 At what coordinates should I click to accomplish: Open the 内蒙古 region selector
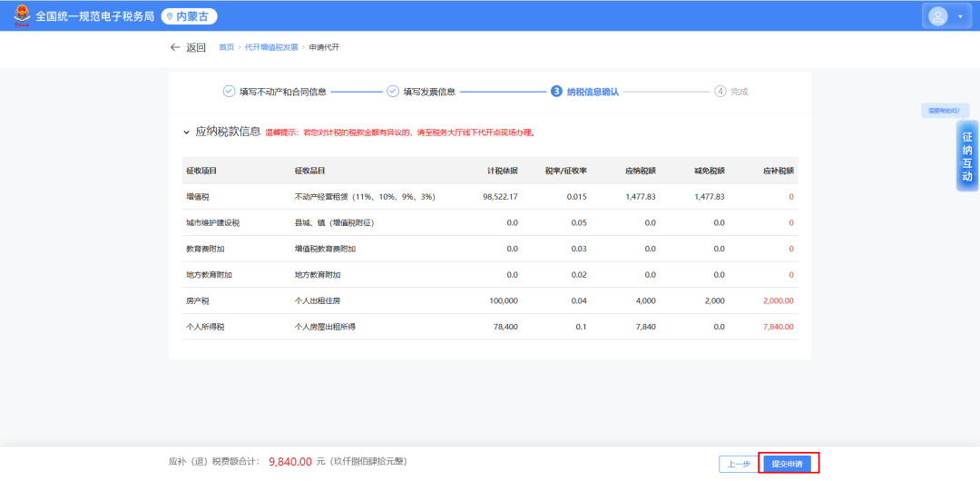click(190, 16)
